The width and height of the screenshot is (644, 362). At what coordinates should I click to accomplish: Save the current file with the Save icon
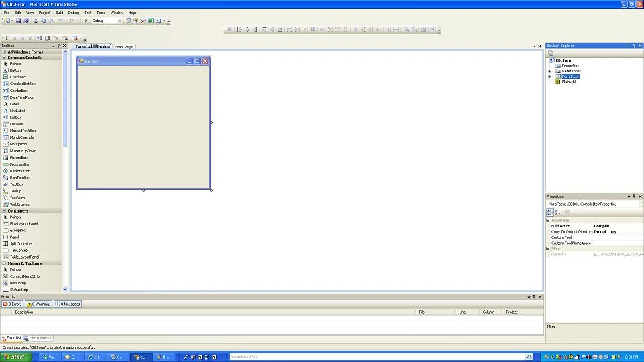click(19, 21)
